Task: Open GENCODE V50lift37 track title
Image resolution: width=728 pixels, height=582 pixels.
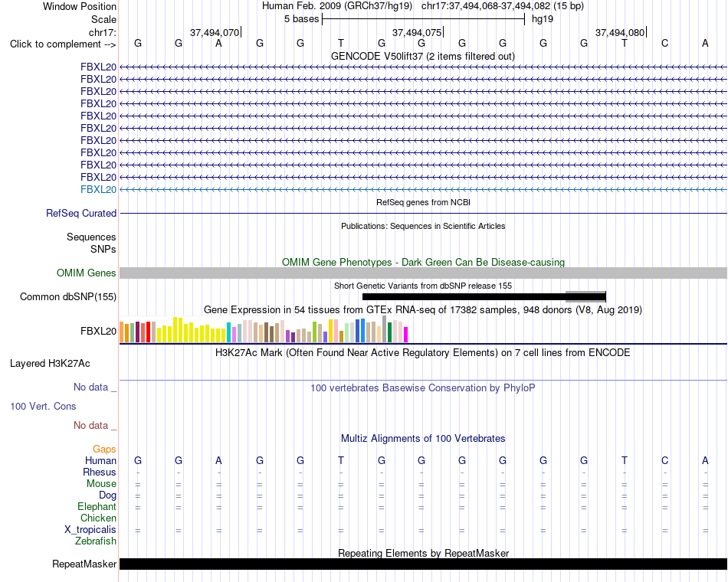Action: [423, 56]
